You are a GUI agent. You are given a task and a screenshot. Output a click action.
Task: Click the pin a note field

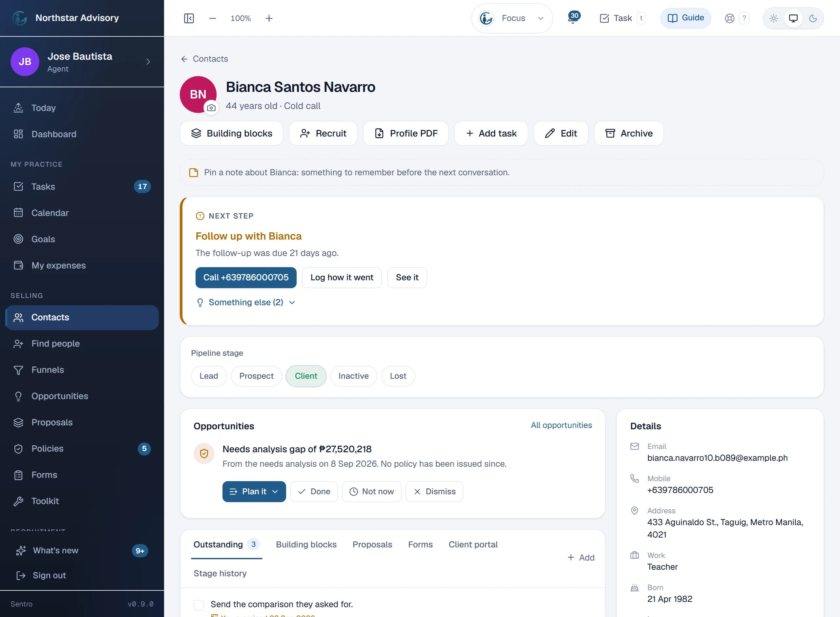coord(502,172)
